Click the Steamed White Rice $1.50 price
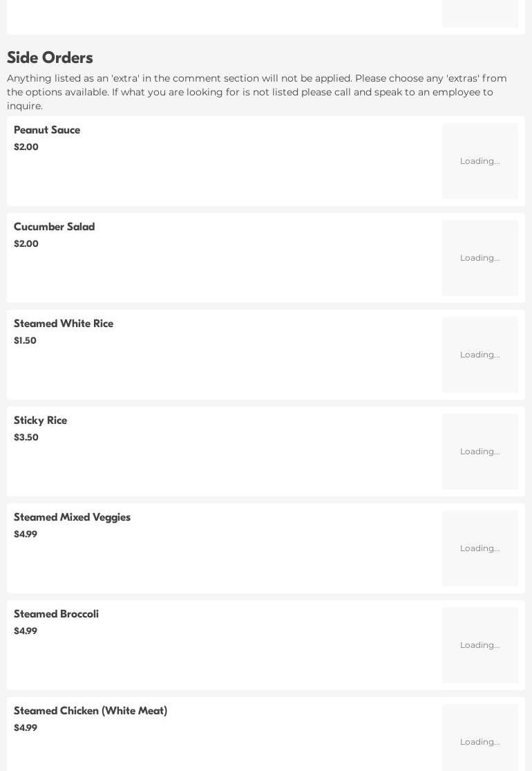Image resolution: width=532 pixels, height=771 pixels. [x=25, y=341]
